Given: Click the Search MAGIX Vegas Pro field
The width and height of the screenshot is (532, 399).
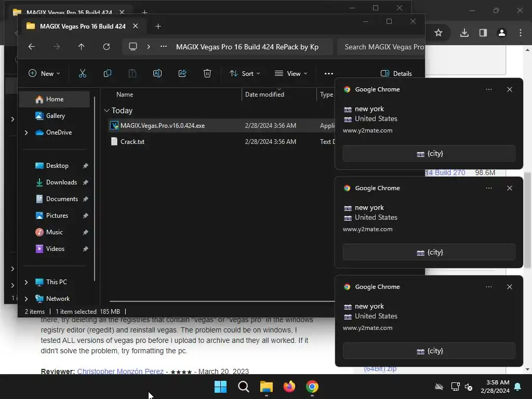Looking at the screenshot, I should (x=381, y=47).
